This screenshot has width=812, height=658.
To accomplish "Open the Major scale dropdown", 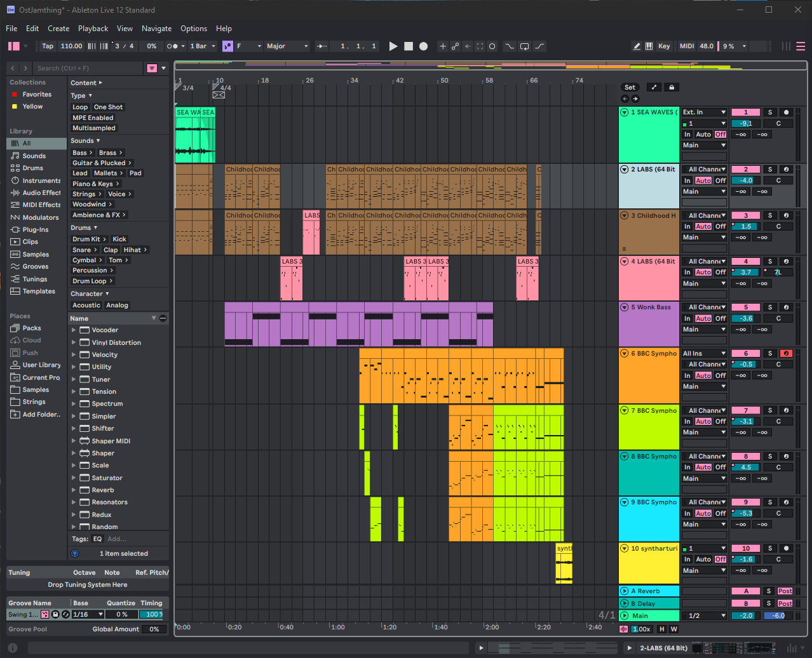I will (287, 46).
